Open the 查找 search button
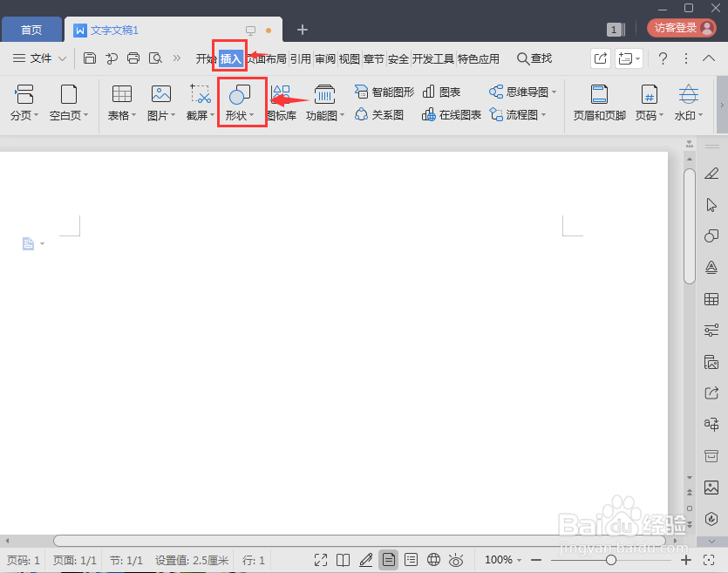 coord(534,58)
